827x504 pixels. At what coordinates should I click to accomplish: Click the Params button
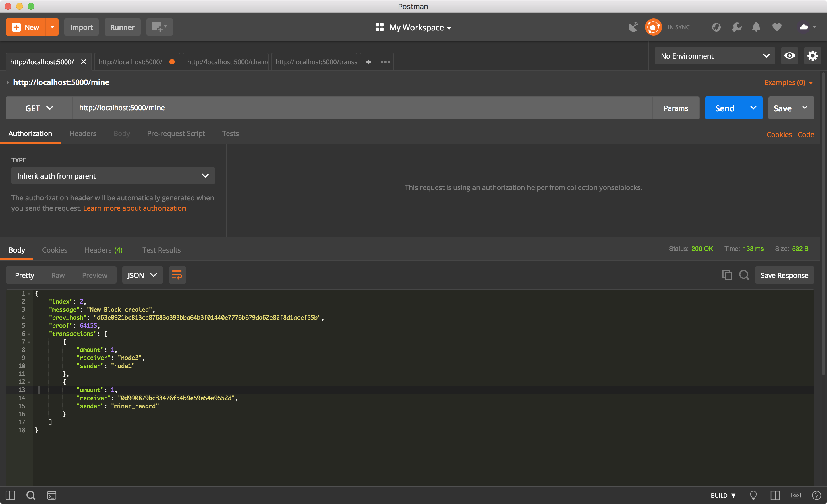pyautogui.click(x=676, y=108)
